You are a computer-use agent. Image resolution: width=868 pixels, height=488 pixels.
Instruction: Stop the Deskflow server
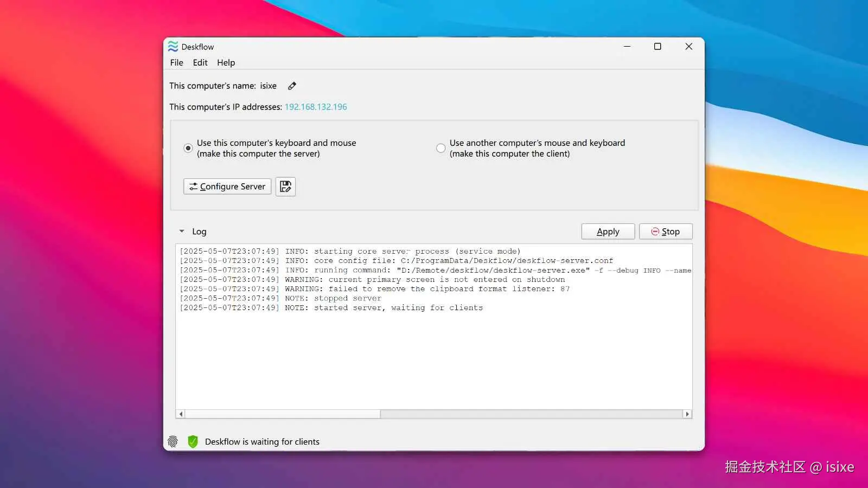click(x=666, y=232)
